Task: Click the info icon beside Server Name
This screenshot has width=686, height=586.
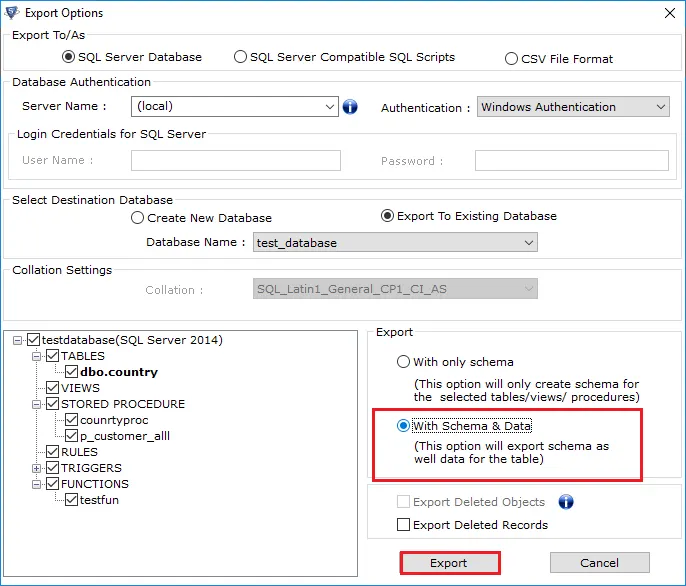Action: 350,106
